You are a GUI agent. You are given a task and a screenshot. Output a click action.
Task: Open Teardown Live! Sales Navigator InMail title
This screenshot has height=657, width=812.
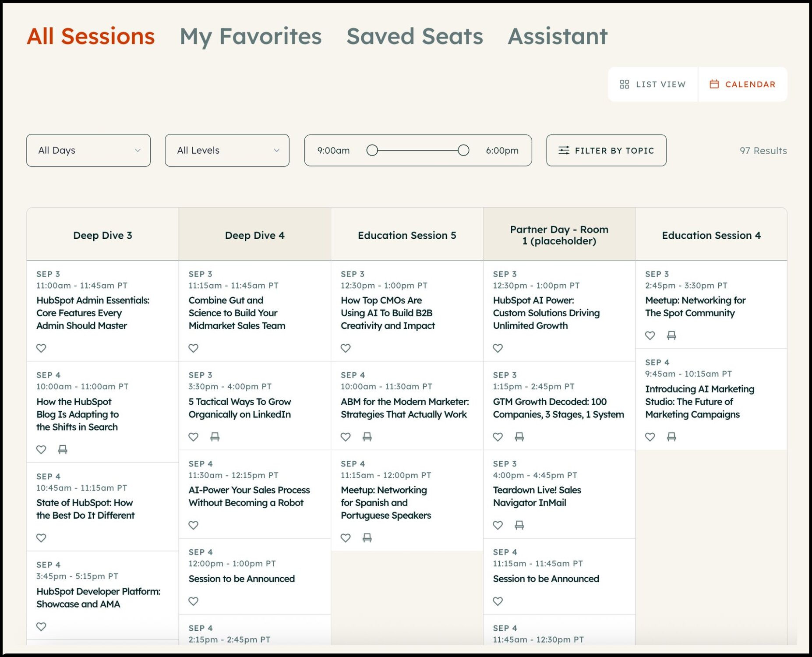(x=537, y=496)
